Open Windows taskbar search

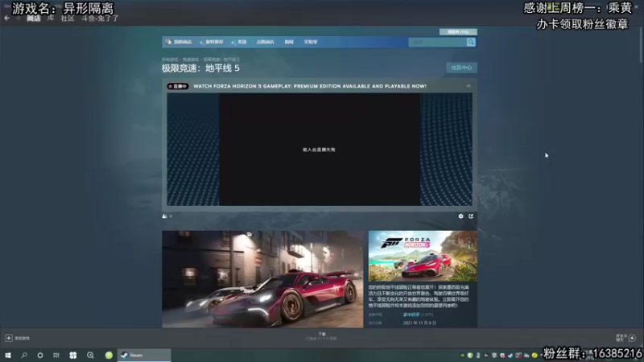tap(24, 356)
